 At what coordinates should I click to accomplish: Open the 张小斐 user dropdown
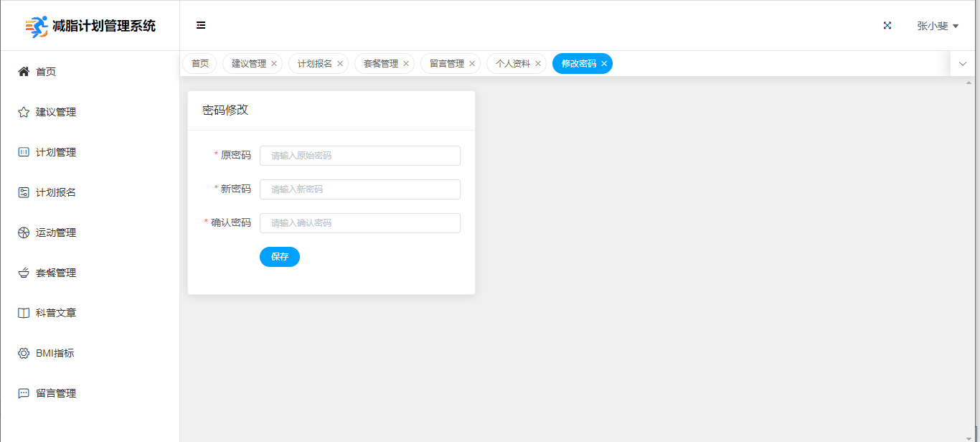[x=938, y=26]
